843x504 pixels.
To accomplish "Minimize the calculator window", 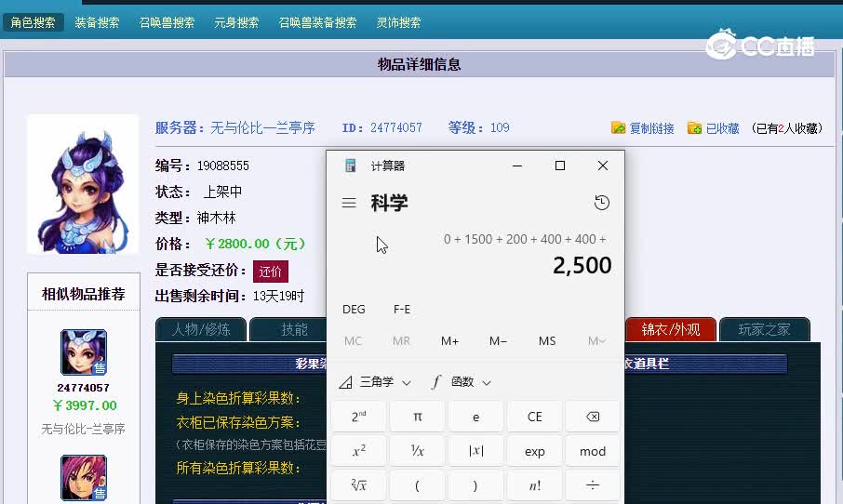I will (517, 166).
